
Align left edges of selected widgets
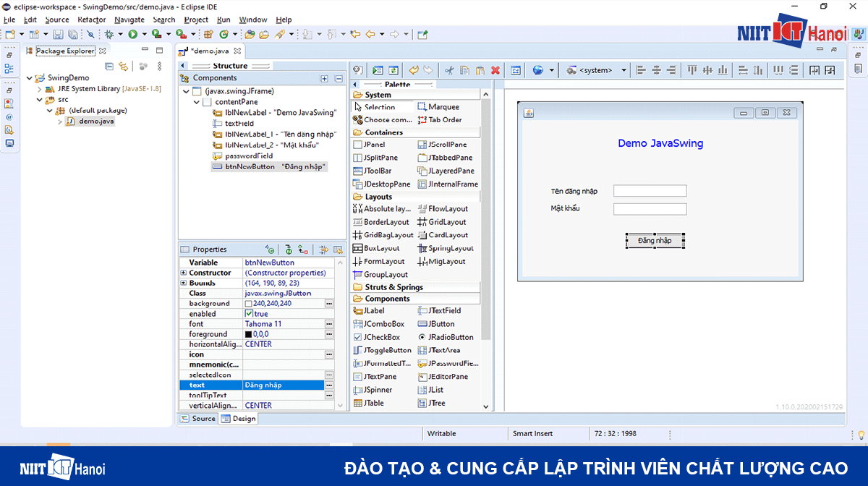point(642,70)
